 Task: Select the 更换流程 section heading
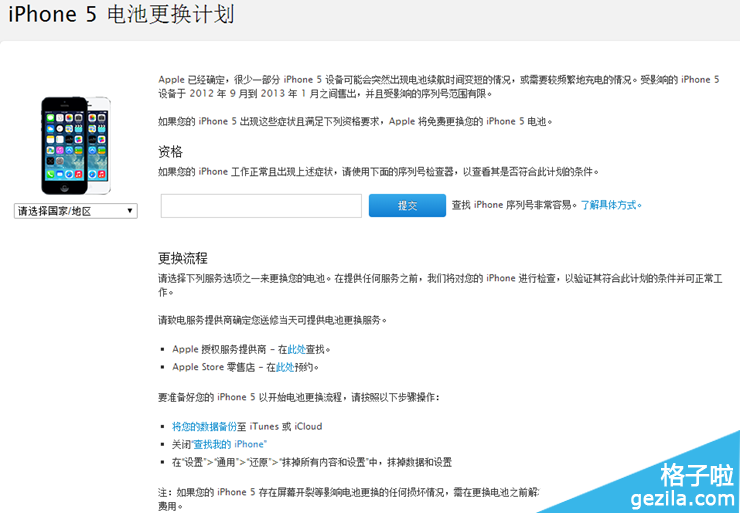click(x=183, y=258)
